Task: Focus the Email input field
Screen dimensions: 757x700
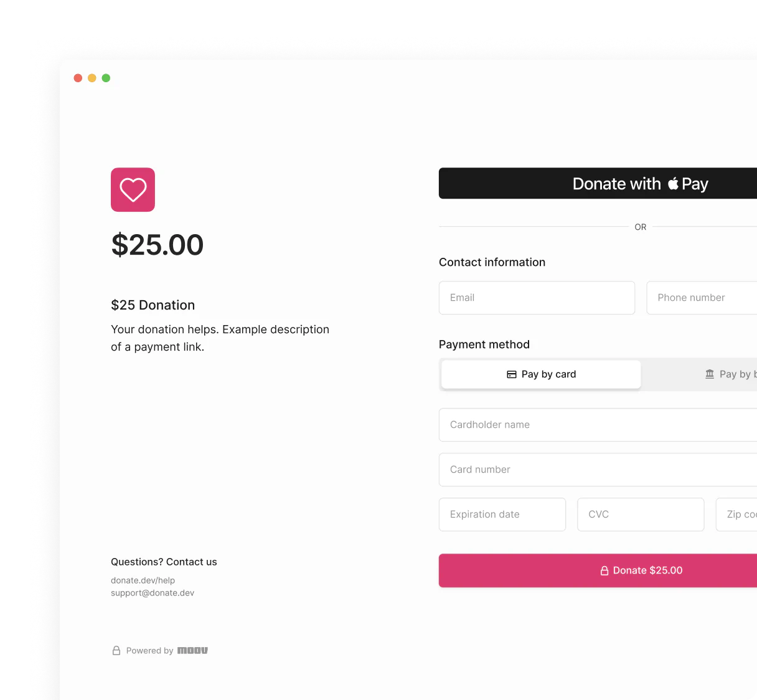Action: click(x=537, y=298)
